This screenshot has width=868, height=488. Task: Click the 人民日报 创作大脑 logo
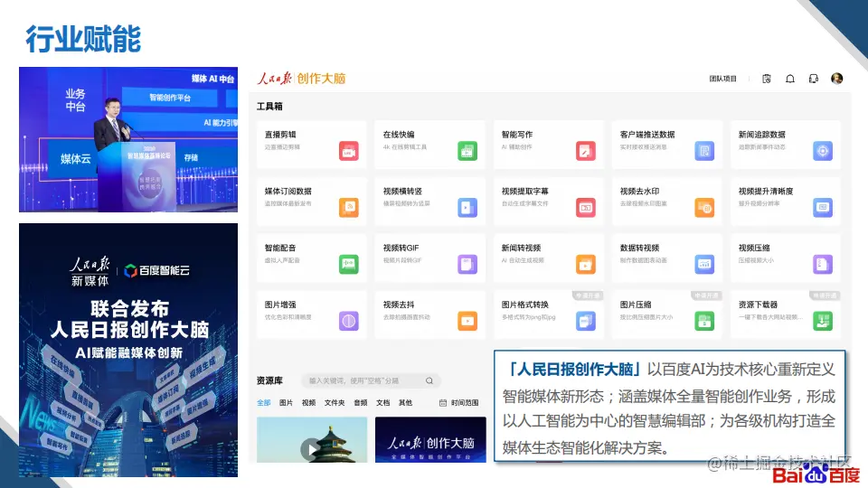point(301,79)
